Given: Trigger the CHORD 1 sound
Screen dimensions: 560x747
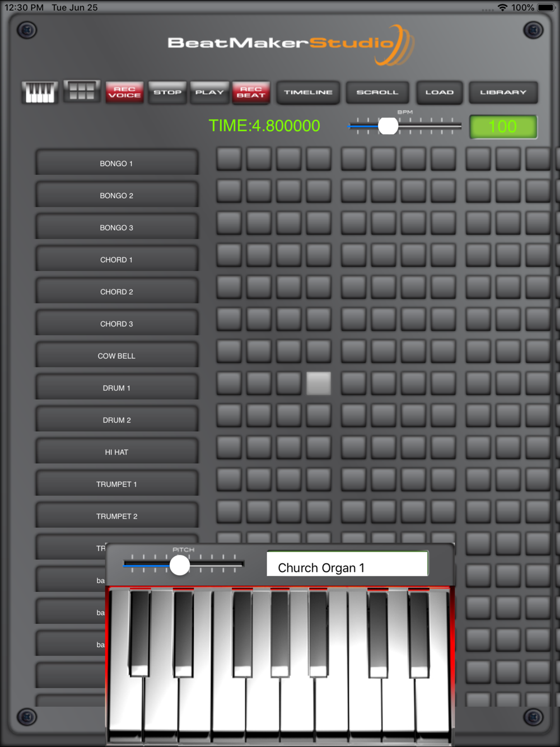Looking at the screenshot, I should [116, 259].
